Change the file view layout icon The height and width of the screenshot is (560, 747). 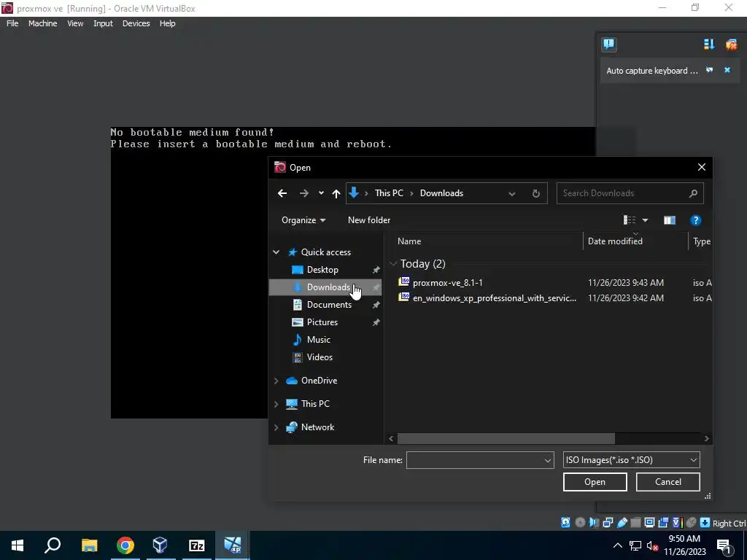(630, 220)
